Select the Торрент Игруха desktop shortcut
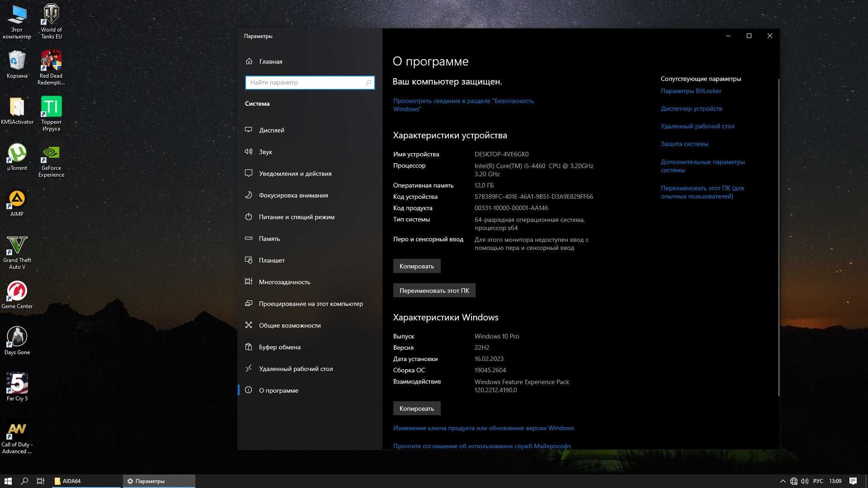 click(x=51, y=114)
